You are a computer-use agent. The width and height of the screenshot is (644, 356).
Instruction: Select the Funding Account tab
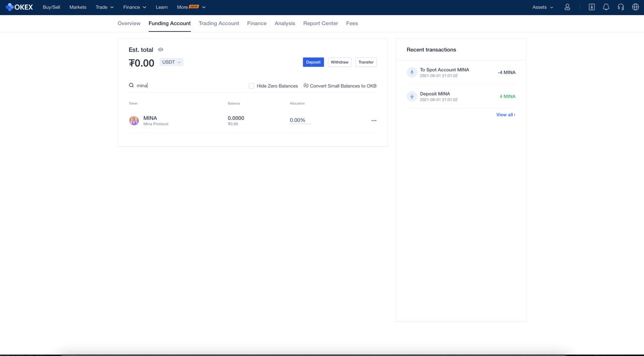(x=170, y=23)
